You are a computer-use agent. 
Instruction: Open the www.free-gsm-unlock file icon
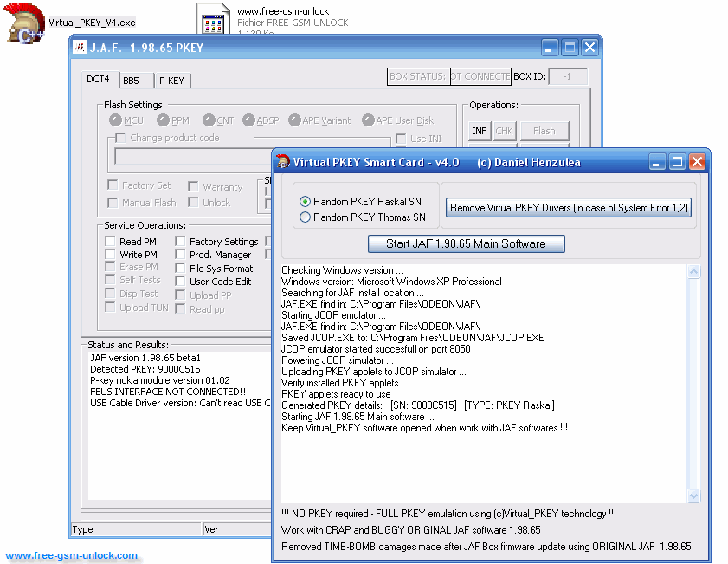213,20
